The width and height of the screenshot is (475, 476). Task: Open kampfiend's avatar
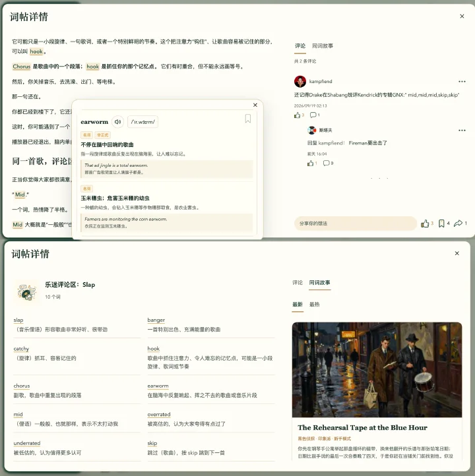(300, 81)
